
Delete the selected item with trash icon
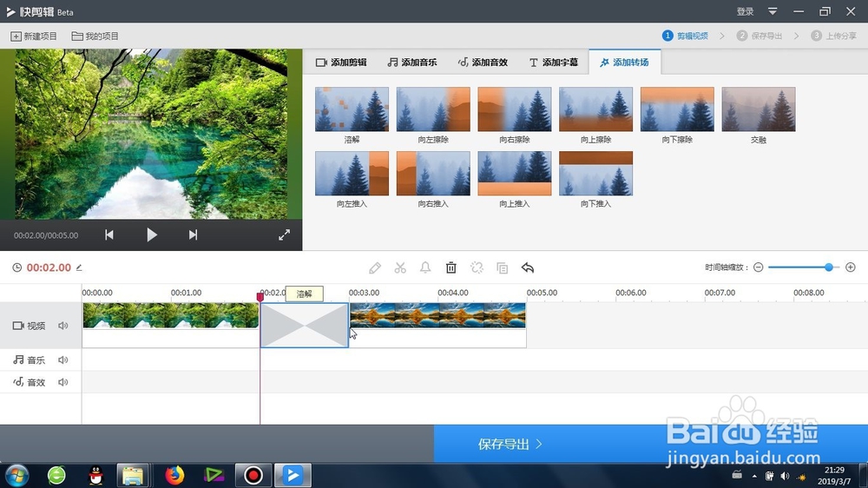(x=451, y=268)
